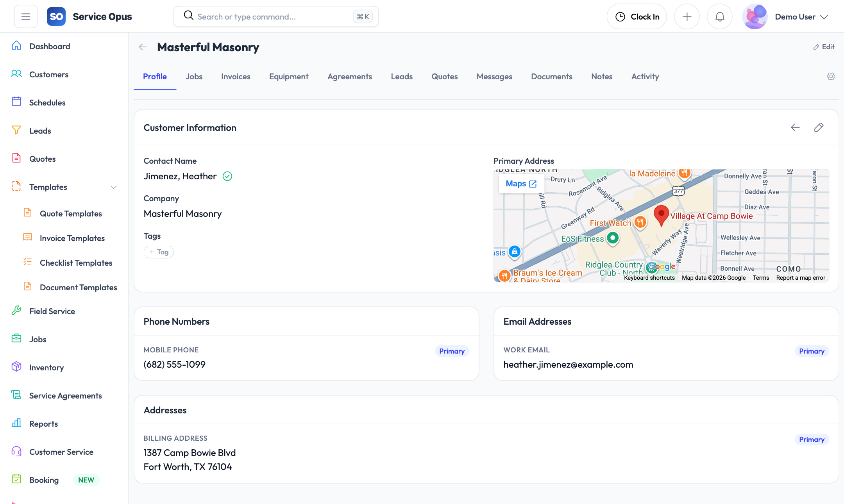Edit Customer Information with the pencil icon
The width and height of the screenshot is (844, 504).
[x=819, y=127]
